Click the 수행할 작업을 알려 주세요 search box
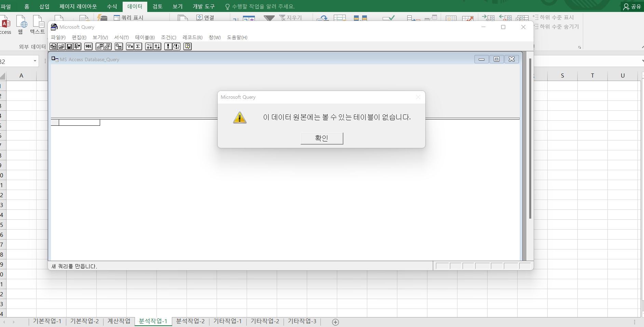 click(260, 6)
